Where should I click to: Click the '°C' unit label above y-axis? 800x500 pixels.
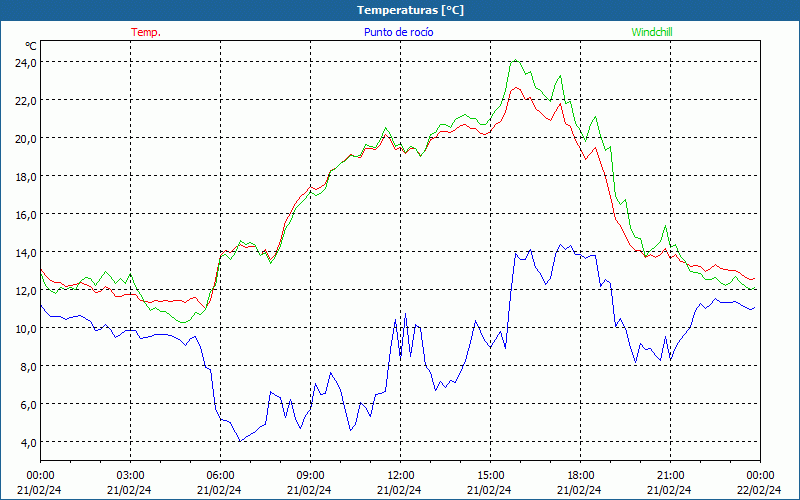31,46
